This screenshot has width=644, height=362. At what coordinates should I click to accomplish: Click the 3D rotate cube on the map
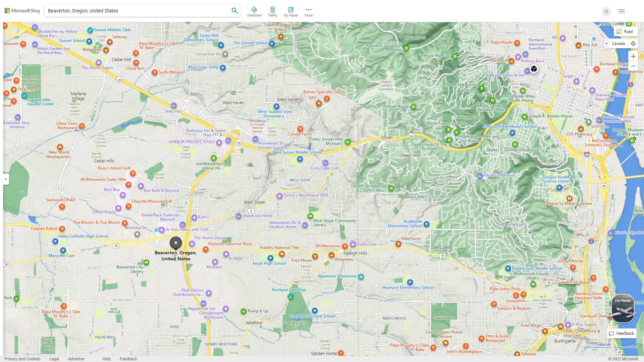pyautogui.click(x=533, y=69)
